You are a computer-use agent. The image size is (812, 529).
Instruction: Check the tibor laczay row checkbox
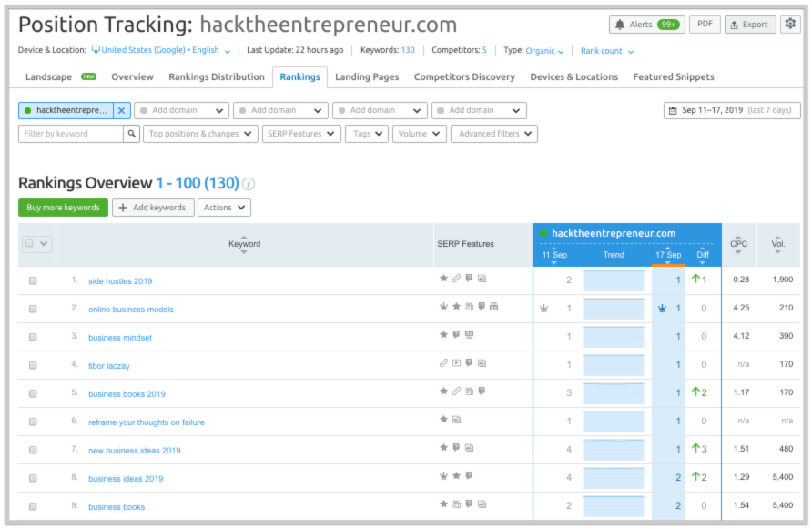click(33, 365)
